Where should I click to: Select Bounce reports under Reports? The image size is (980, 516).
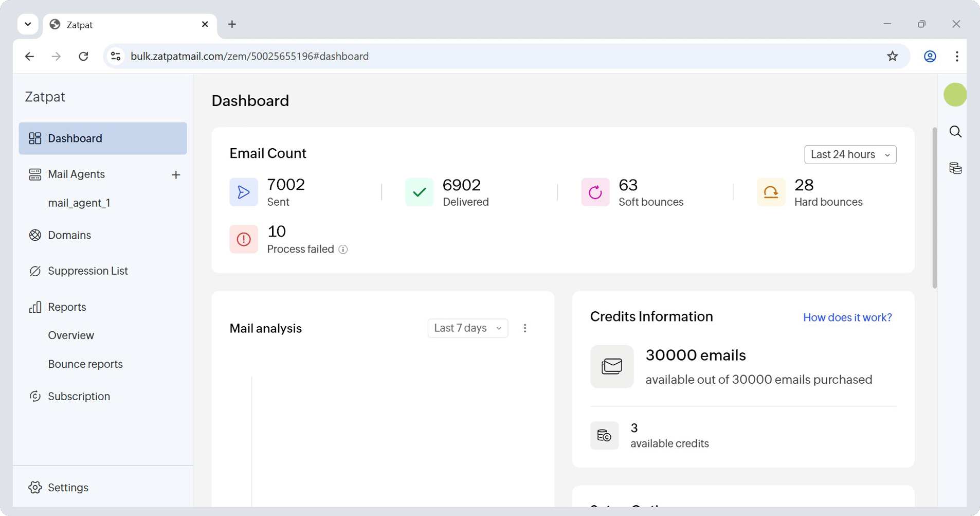click(x=85, y=364)
